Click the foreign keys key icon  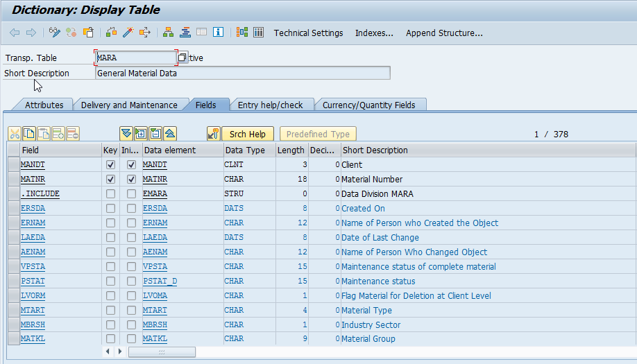(214, 134)
